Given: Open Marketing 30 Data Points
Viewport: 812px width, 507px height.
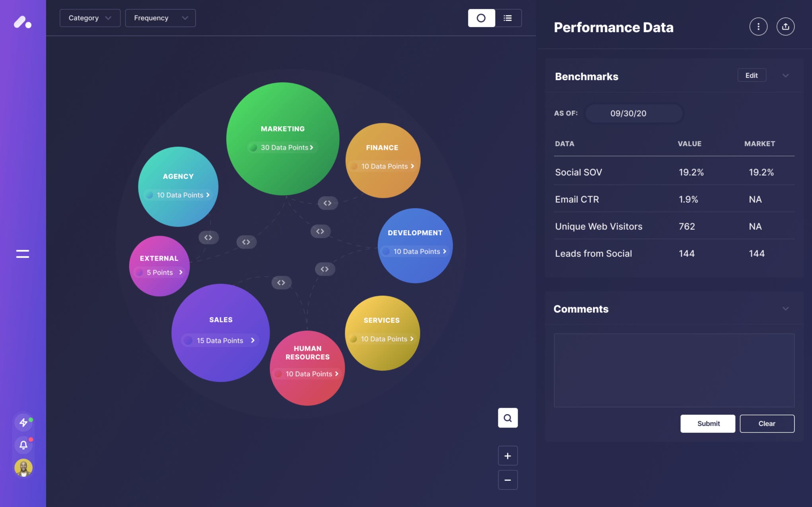Looking at the screenshot, I should [x=286, y=147].
